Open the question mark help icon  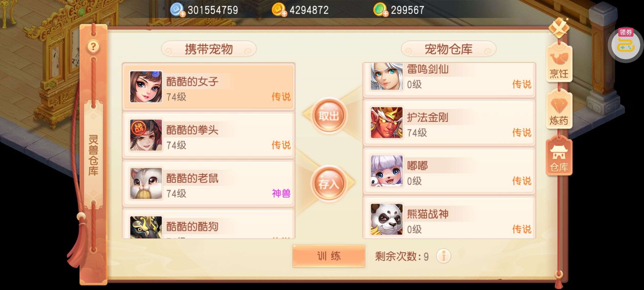(93, 47)
